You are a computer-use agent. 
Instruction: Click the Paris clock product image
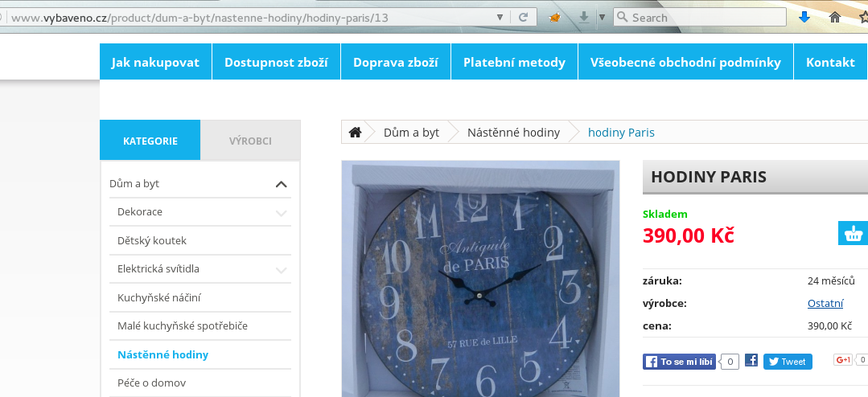pyautogui.click(x=480, y=278)
